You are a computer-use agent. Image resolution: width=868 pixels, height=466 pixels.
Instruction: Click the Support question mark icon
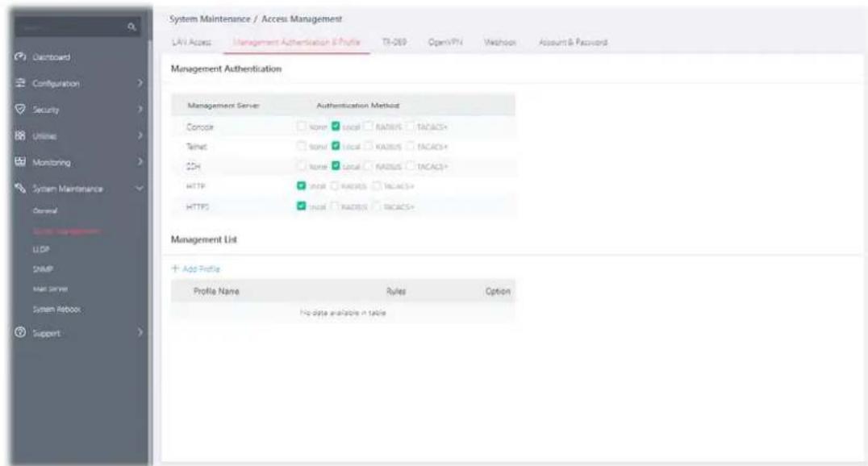tap(20, 333)
